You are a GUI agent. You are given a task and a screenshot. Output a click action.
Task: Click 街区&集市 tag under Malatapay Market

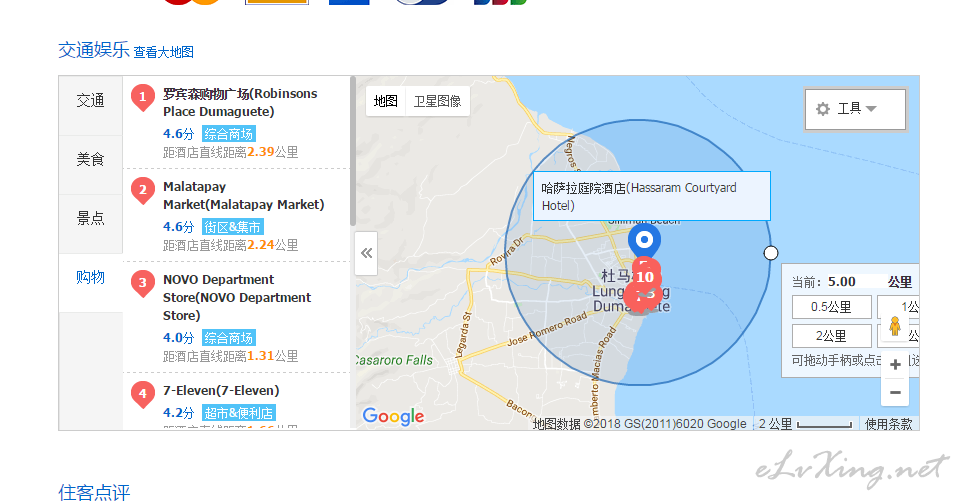[233, 227]
